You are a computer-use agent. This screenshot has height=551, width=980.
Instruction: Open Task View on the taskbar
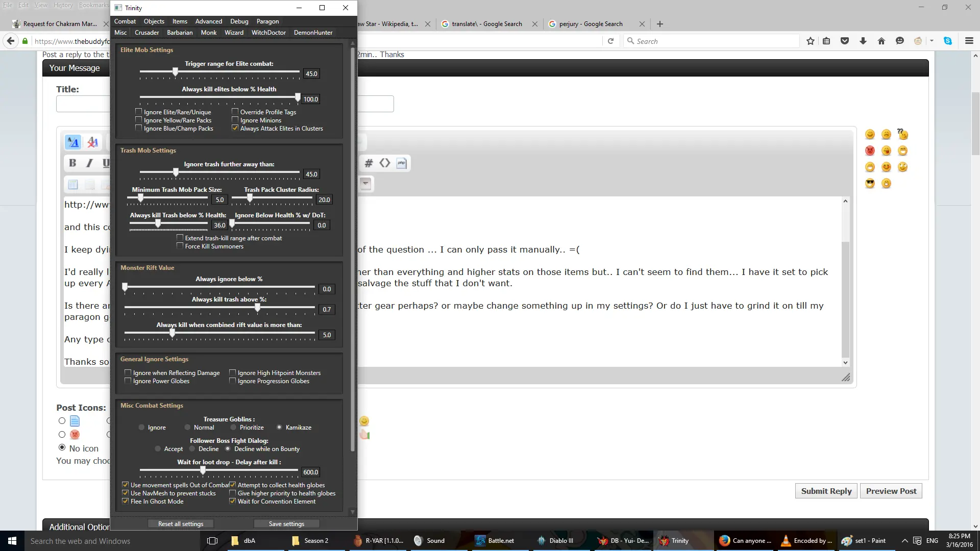212,541
